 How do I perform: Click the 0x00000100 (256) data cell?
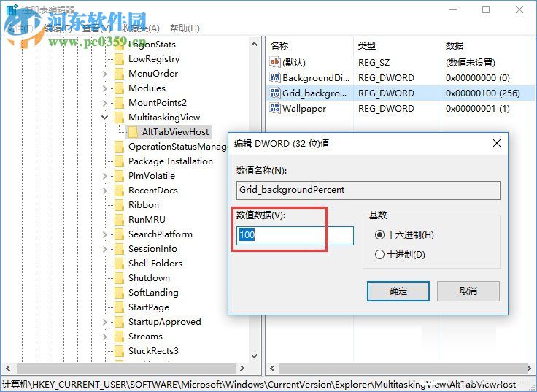pyautogui.click(x=482, y=93)
